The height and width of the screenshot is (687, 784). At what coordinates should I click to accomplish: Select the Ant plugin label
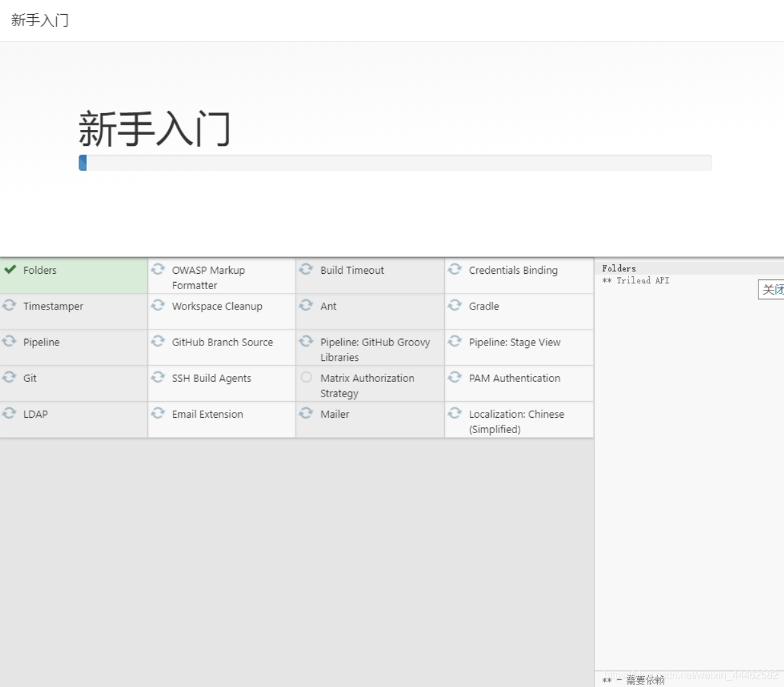[x=328, y=306]
